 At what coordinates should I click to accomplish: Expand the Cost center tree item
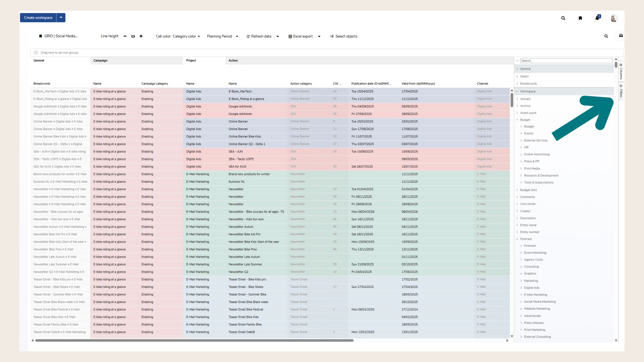(517, 204)
